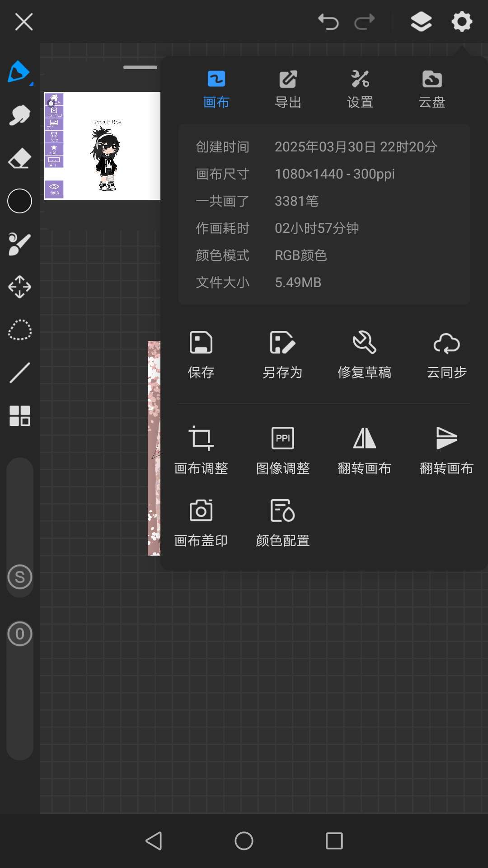The height and width of the screenshot is (868, 488).
Task: Open the 云盘 tab
Action: (x=432, y=89)
